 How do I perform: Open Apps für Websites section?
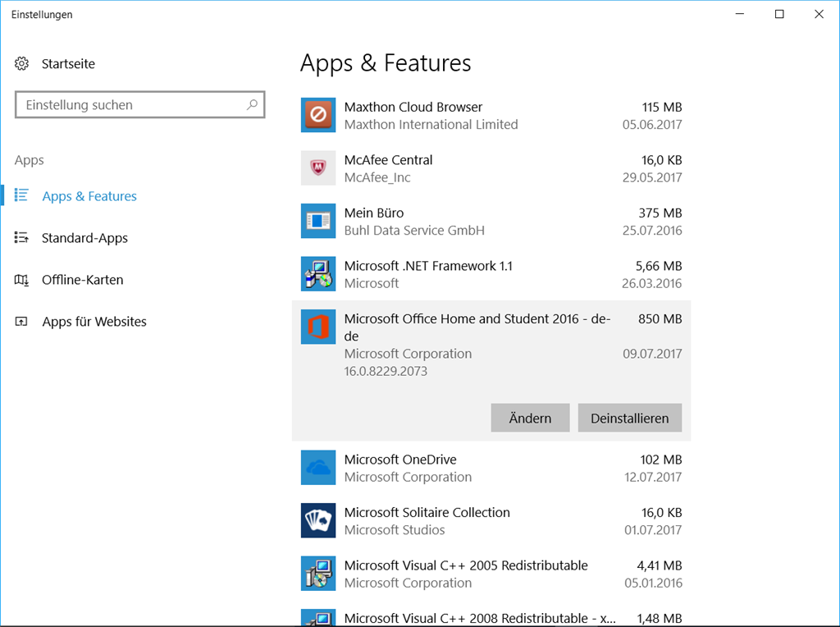click(x=94, y=322)
